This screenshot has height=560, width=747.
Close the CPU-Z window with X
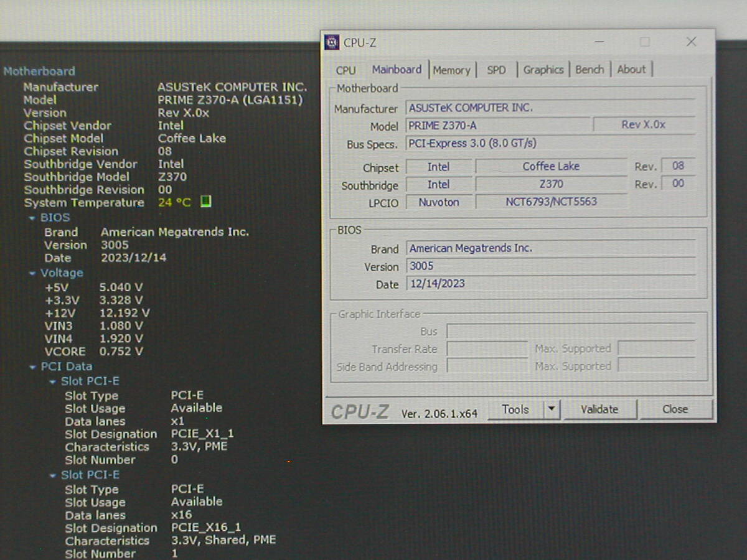(x=691, y=42)
